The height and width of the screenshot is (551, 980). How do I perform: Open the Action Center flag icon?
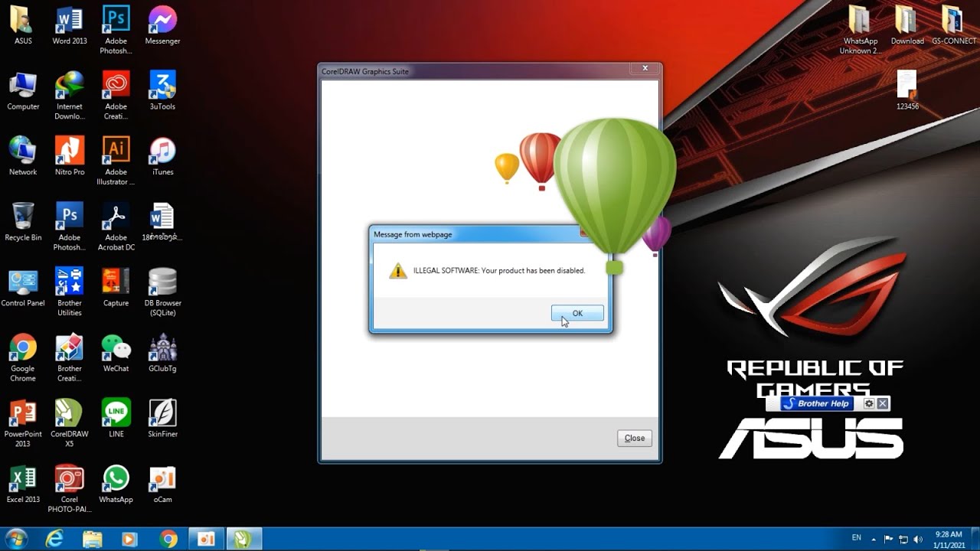coord(889,540)
